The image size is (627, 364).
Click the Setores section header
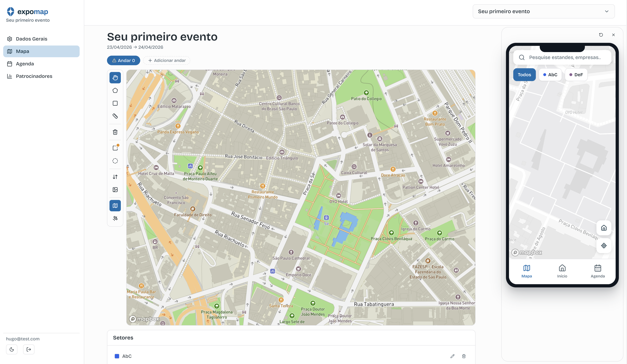click(x=123, y=338)
